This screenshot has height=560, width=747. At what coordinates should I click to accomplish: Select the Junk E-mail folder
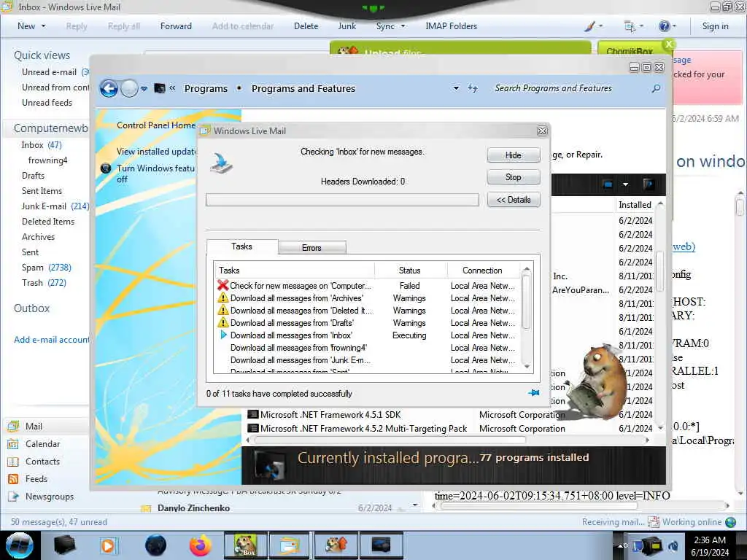click(x=55, y=206)
